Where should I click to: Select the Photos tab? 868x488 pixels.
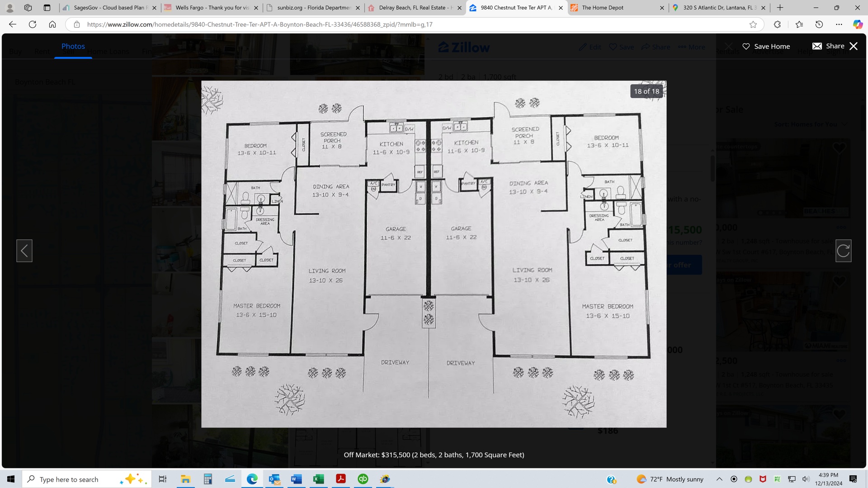(73, 46)
